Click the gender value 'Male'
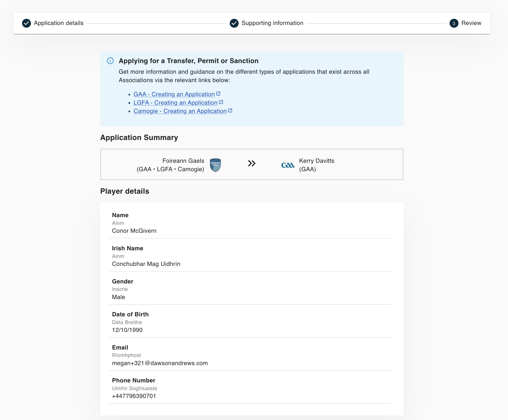This screenshot has width=508, height=420. 119,297
